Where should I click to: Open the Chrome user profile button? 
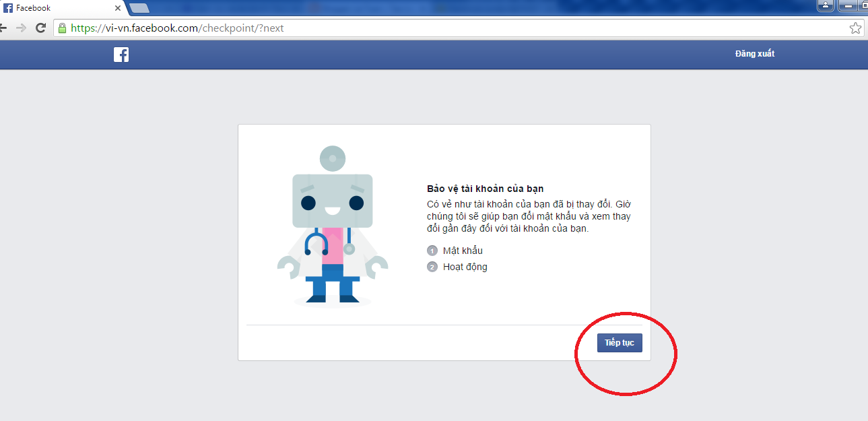tap(825, 6)
